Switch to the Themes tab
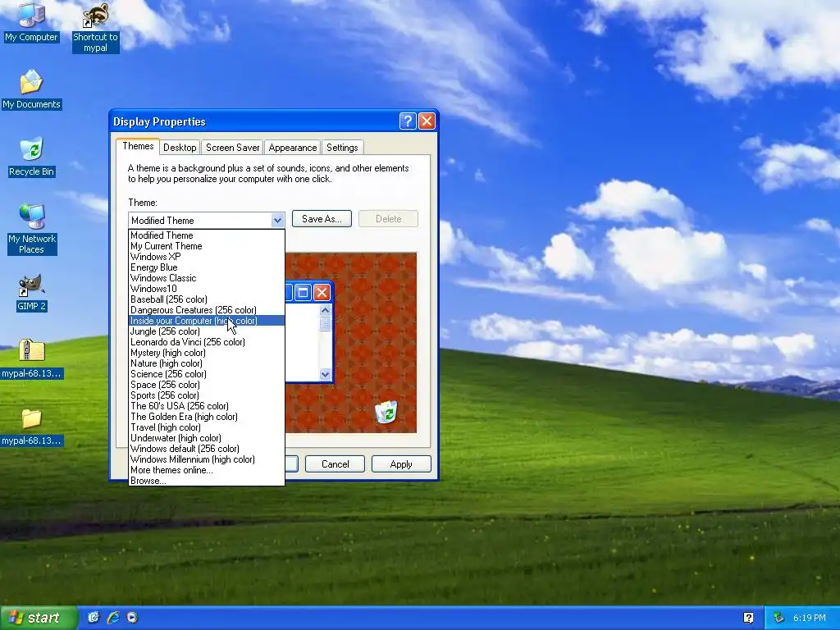The width and height of the screenshot is (840, 630). click(x=138, y=146)
